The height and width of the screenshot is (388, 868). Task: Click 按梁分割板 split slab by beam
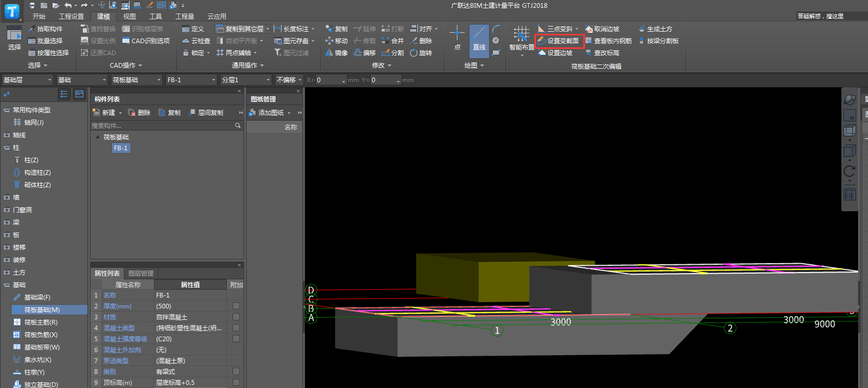pyautogui.click(x=658, y=41)
